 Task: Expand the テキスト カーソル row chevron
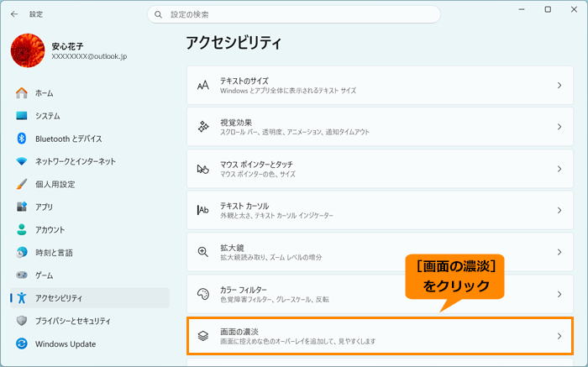(559, 210)
